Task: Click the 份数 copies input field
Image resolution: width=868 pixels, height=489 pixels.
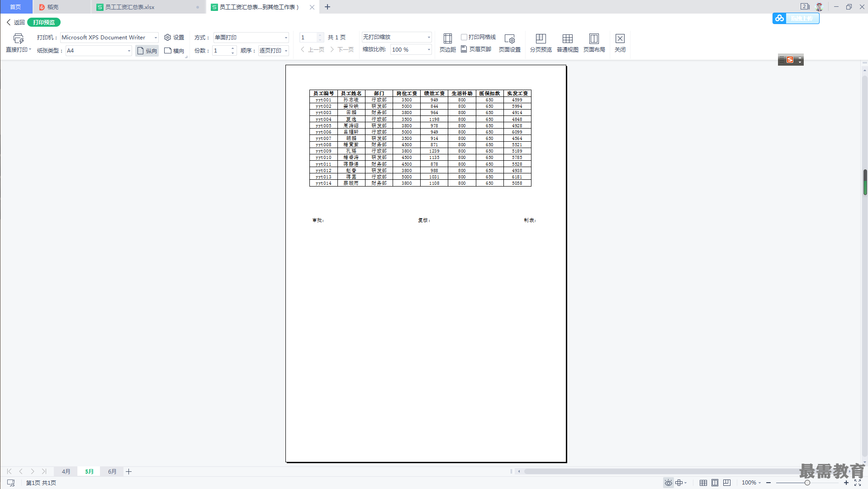Action: point(222,51)
